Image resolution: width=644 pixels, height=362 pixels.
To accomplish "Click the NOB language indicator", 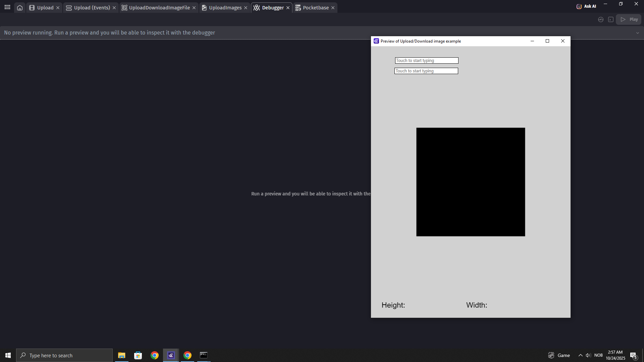I will (x=598, y=355).
